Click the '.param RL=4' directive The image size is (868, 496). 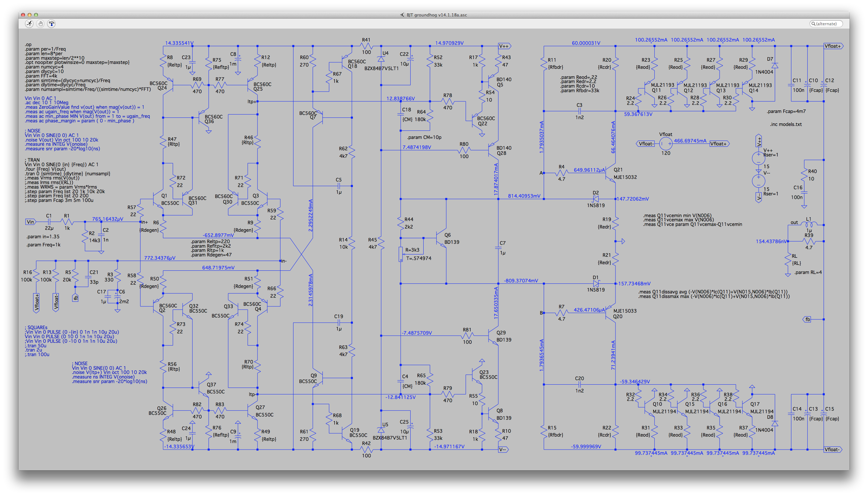pos(808,272)
